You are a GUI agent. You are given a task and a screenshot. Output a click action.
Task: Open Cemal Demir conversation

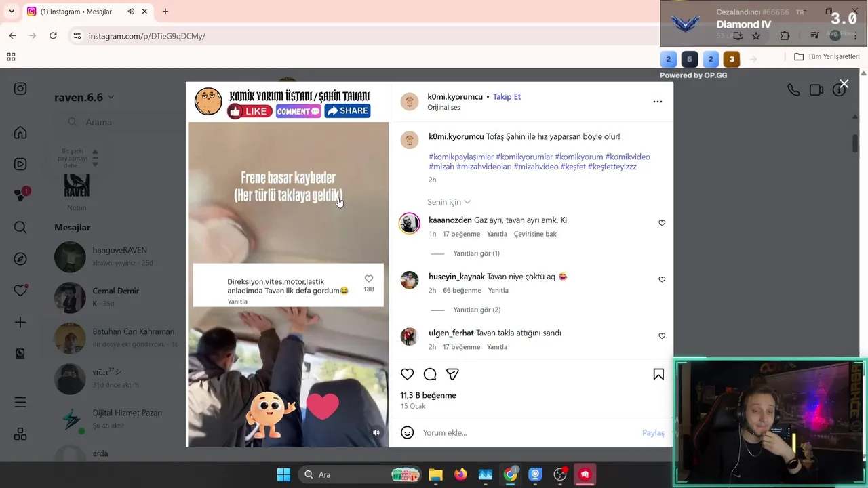point(115,297)
